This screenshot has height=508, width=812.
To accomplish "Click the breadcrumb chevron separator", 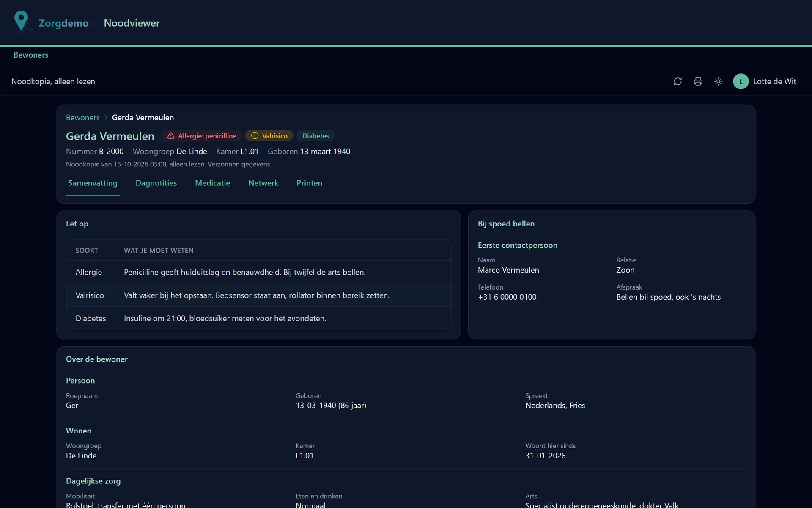I will pyautogui.click(x=106, y=117).
